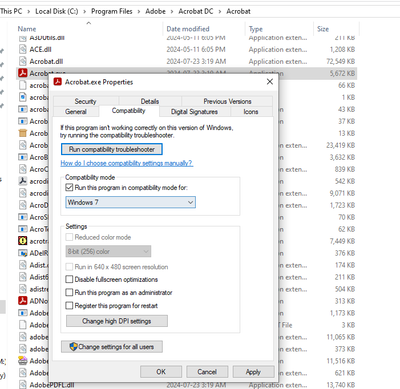Viewport: 400px width, 389px height.
Task: Switch to the Security tab
Action: 85,101
